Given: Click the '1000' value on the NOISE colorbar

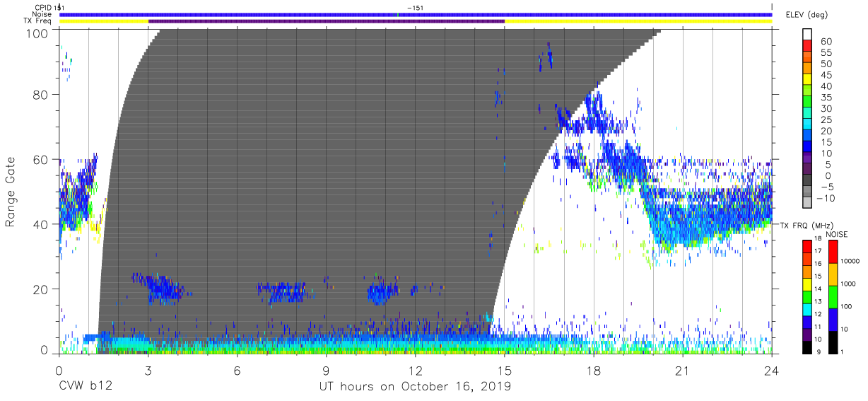Looking at the screenshot, I should coord(849,286).
